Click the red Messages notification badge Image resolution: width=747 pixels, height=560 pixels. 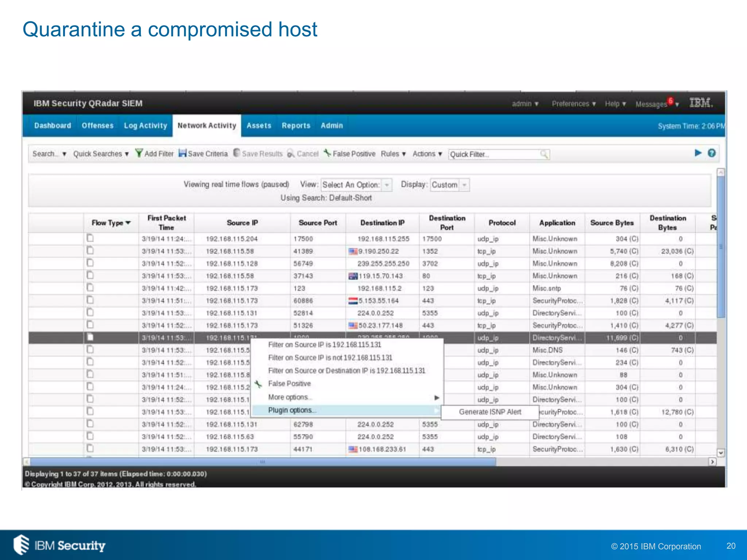click(670, 101)
